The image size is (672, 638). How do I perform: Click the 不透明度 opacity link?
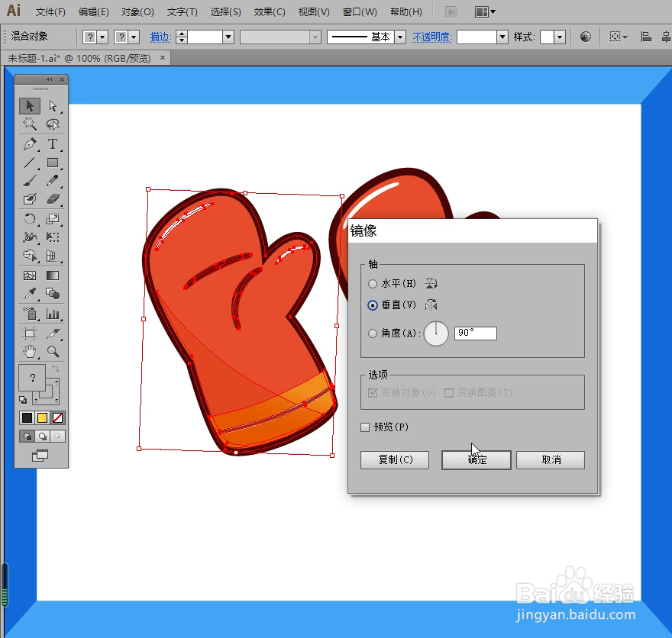point(432,37)
